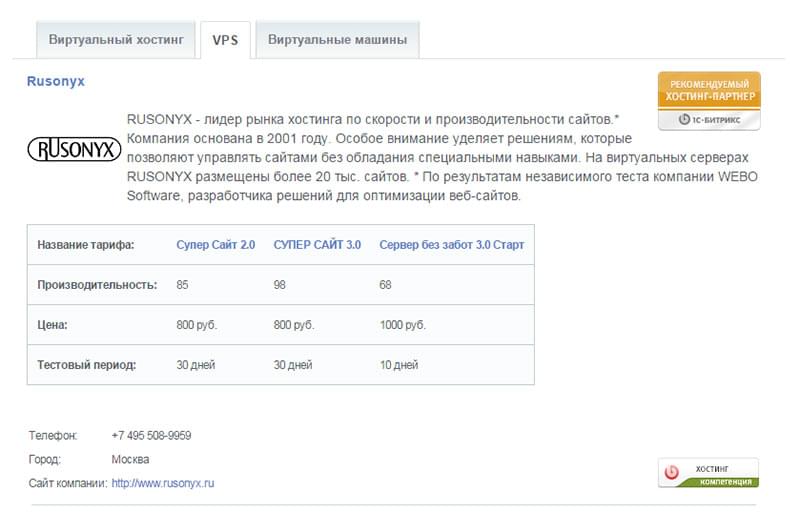Click the Город label
Viewport: 800px width, 512px height.
click(44, 459)
